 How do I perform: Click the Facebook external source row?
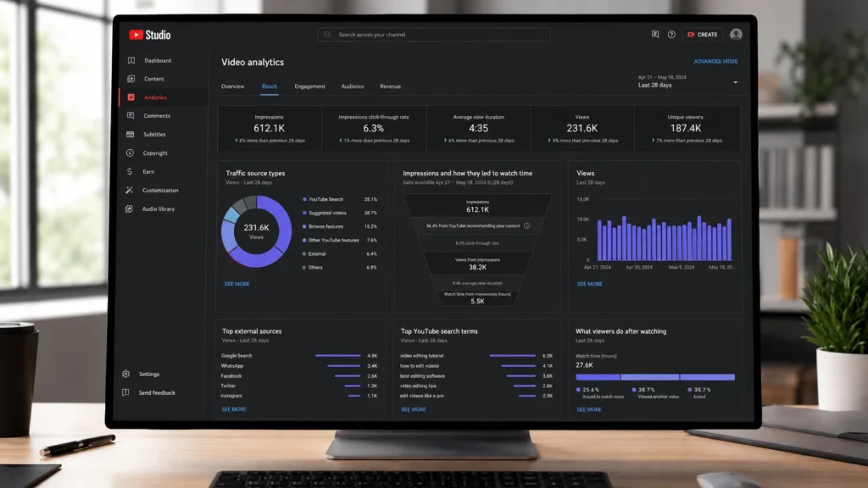(299, 375)
